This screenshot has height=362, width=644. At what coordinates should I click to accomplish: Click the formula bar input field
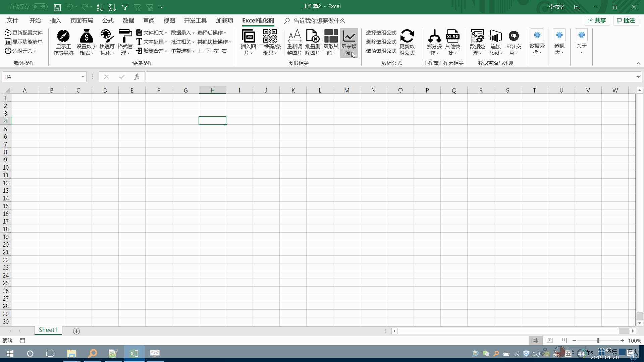pos(390,77)
